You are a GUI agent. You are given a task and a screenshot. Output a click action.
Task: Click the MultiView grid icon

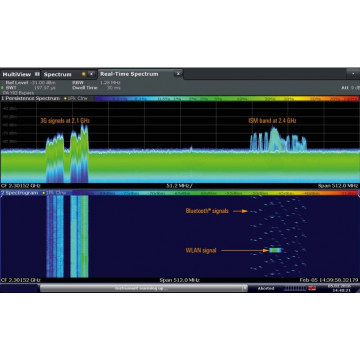37,74
